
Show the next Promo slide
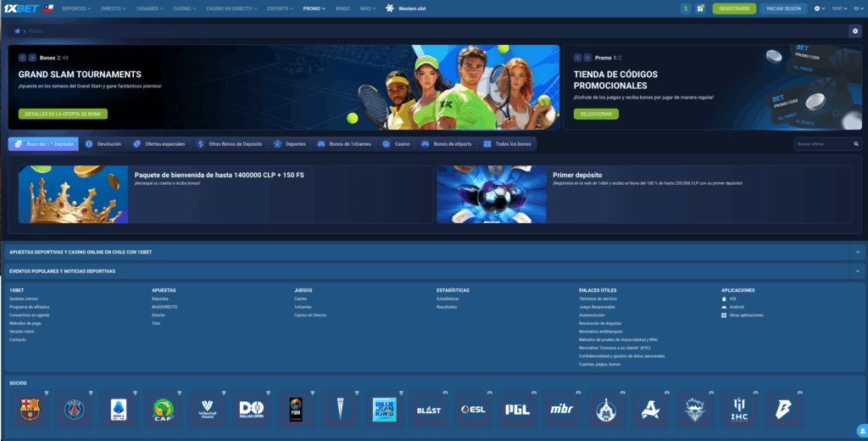click(587, 58)
